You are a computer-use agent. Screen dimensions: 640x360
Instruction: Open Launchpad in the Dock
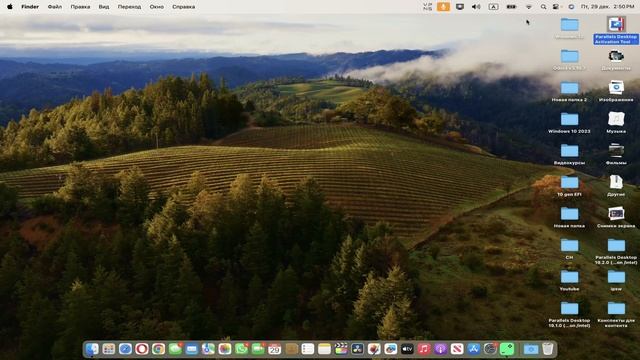tap(109, 349)
